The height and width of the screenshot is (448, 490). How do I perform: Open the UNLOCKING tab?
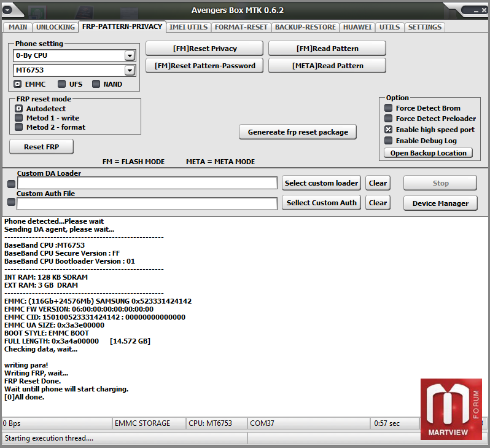[x=55, y=27]
